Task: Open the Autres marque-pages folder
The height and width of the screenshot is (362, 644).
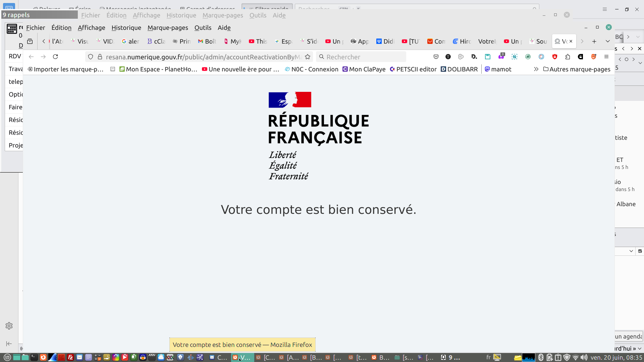Action: click(x=577, y=69)
